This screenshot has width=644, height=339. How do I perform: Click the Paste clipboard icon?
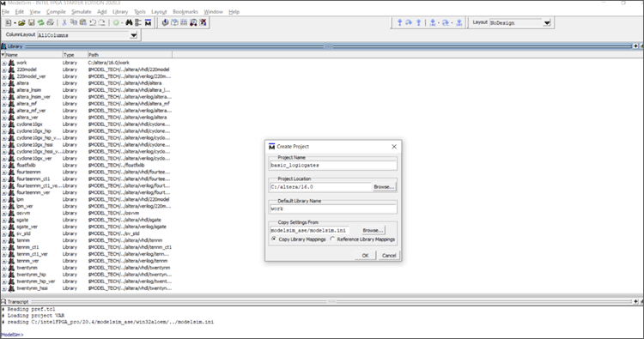[83, 22]
